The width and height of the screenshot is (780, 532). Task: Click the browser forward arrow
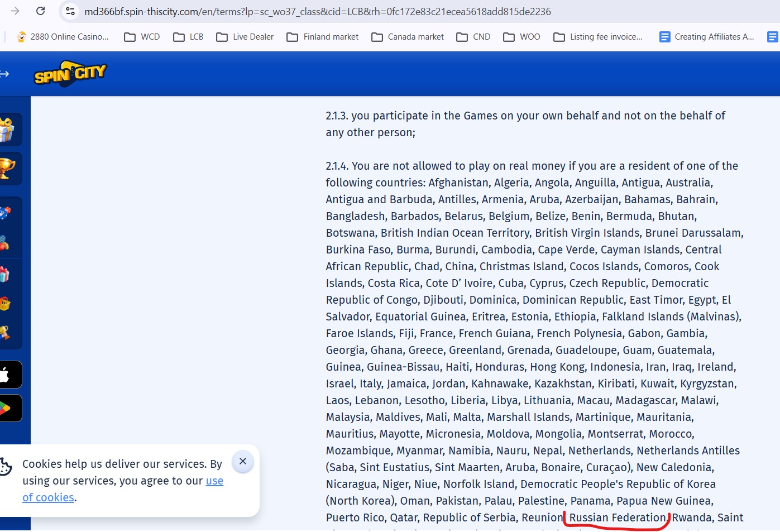point(15,11)
